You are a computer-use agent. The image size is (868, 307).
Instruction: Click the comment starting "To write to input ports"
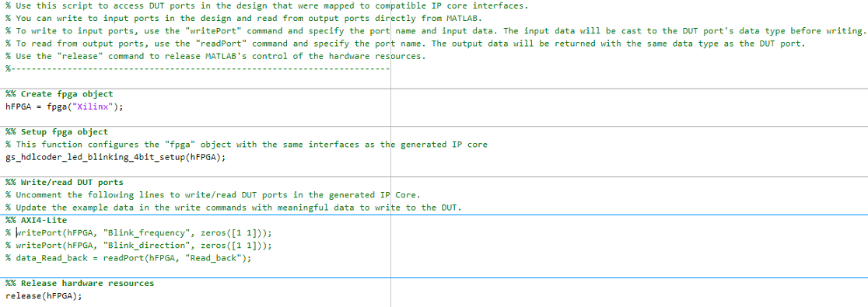436,32
